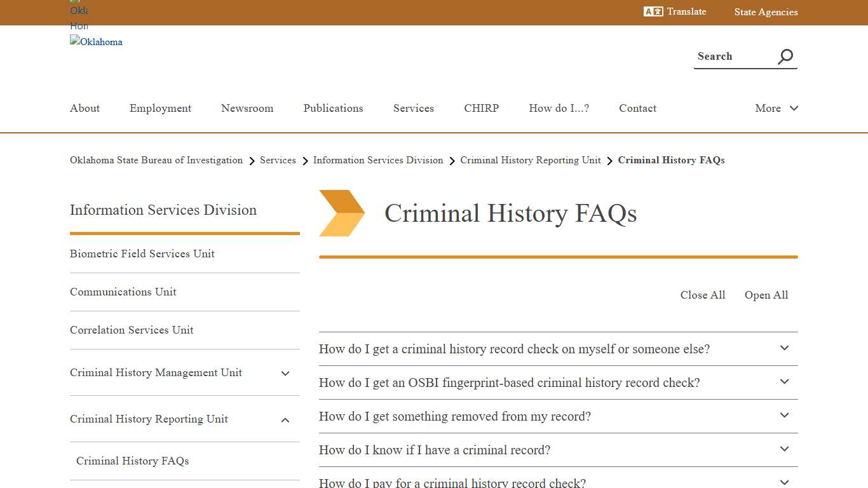The image size is (868, 488).
Task: Click inside the Search input field
Action: point(731,56)
